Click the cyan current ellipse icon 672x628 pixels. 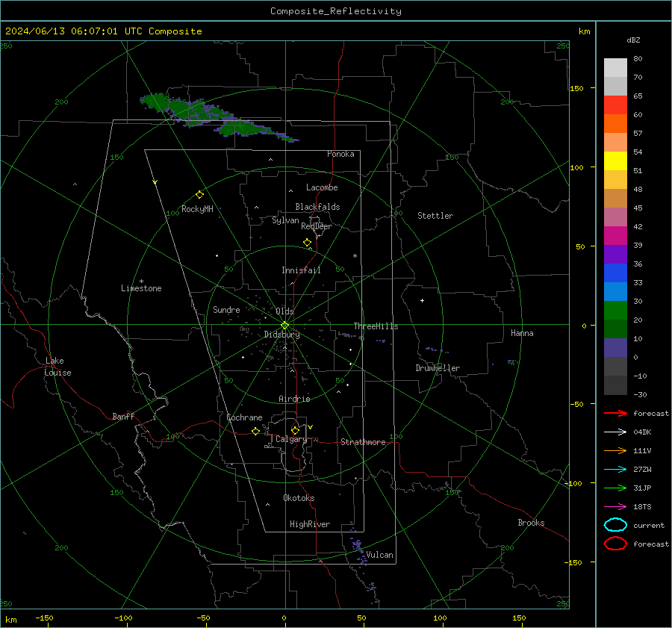tap(615, 525)
